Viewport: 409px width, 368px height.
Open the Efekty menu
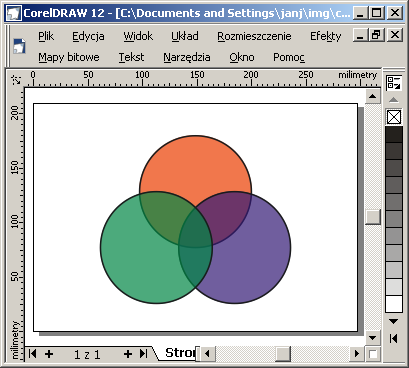pyautogui.click(x=326, y=36)
